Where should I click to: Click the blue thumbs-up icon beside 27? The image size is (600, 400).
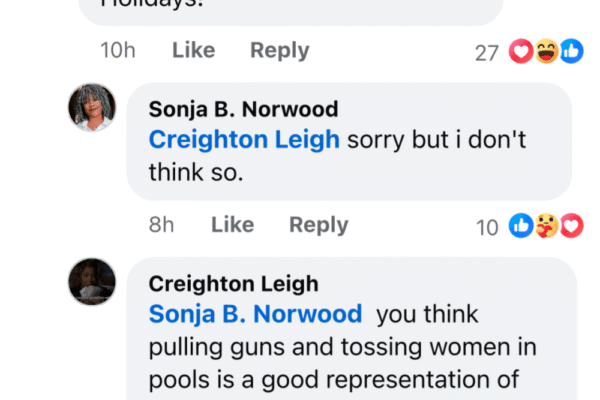coord(571,51)
